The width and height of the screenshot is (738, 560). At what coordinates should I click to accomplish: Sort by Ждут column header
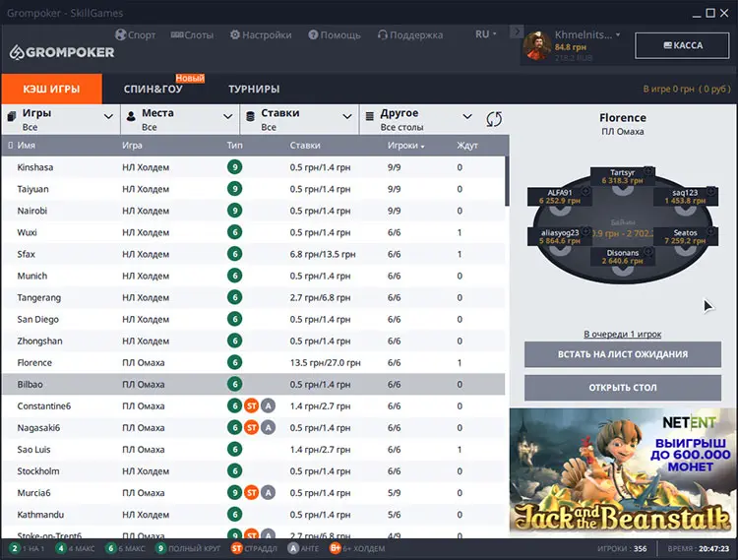pos(466,146)
